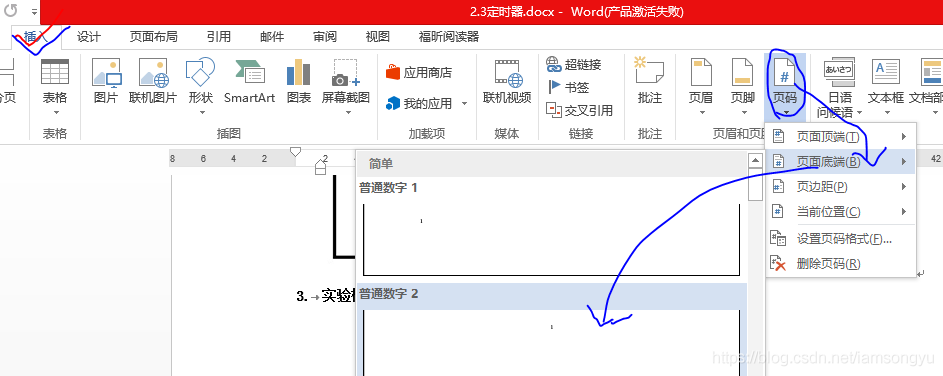Open Bottom of Page (页面底端) submenu
The image size is (943, 376).
(x=840, y=162)
